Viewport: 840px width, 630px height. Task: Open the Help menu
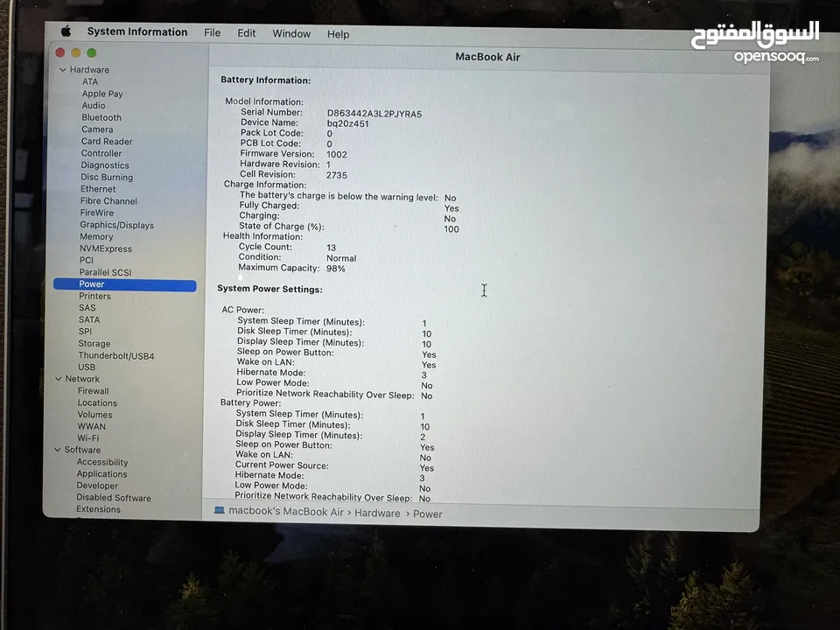click(x=338, y=34)
